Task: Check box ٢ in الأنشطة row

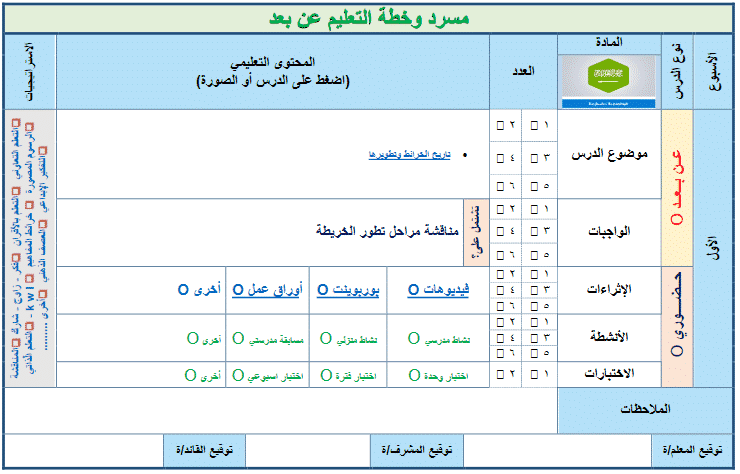Action: (x=500, y=322)
